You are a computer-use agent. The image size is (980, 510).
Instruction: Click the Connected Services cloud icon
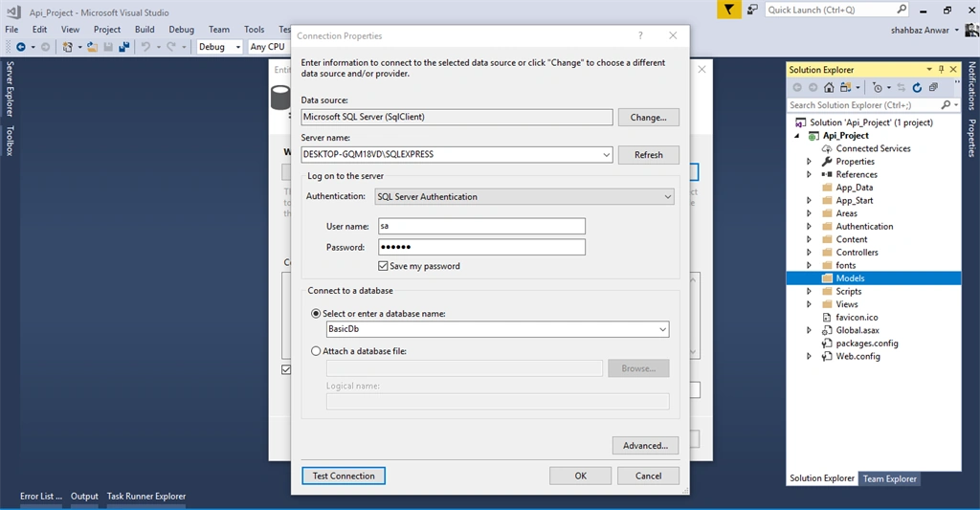coord(827,148)
